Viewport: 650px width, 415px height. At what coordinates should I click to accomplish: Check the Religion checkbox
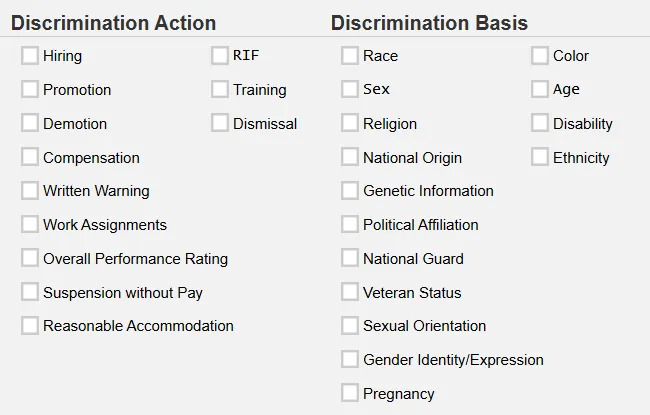(x=350, y=124)
